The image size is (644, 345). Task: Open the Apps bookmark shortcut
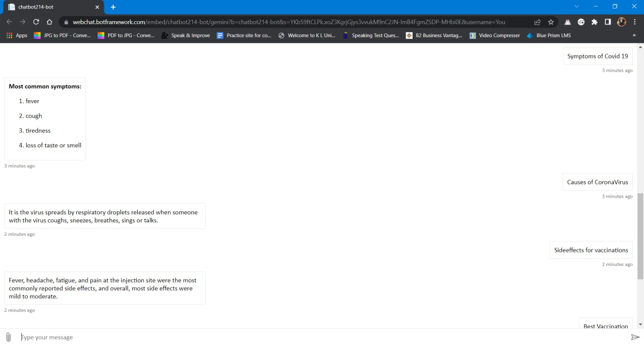point(17,35)
